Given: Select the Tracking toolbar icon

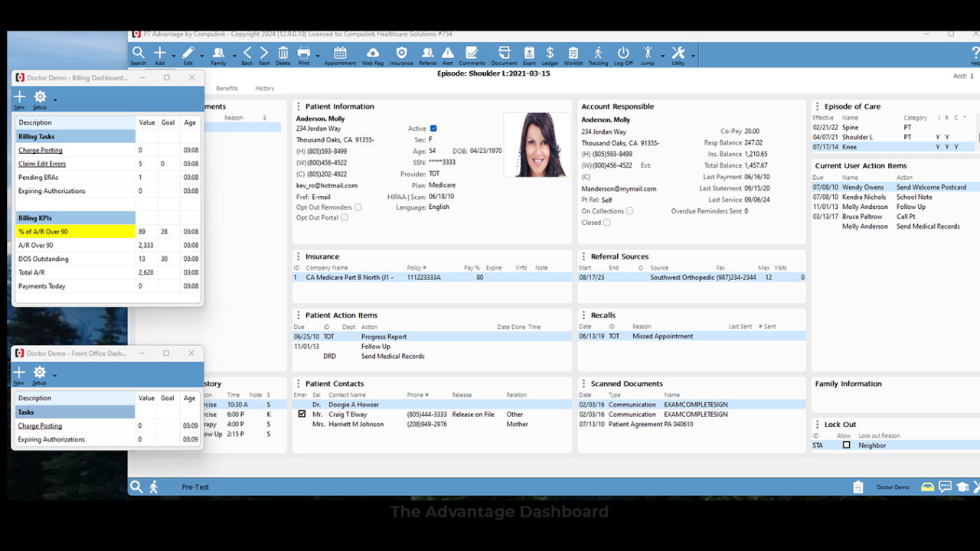Looking at the screenshot, I should point(599,54).
